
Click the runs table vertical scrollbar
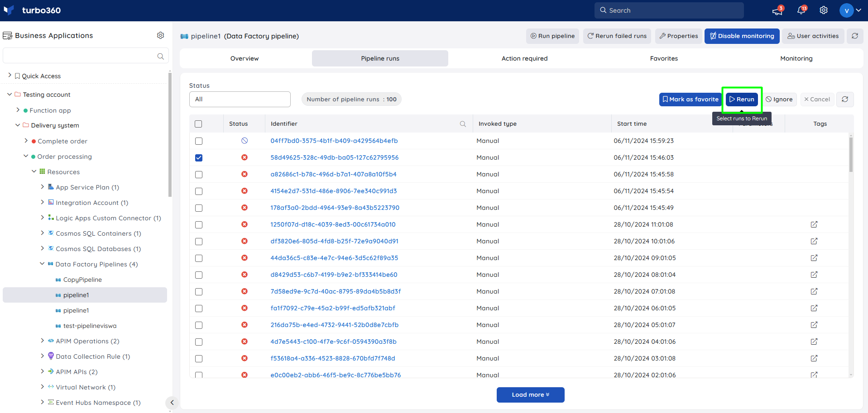(x=851, y=155)
